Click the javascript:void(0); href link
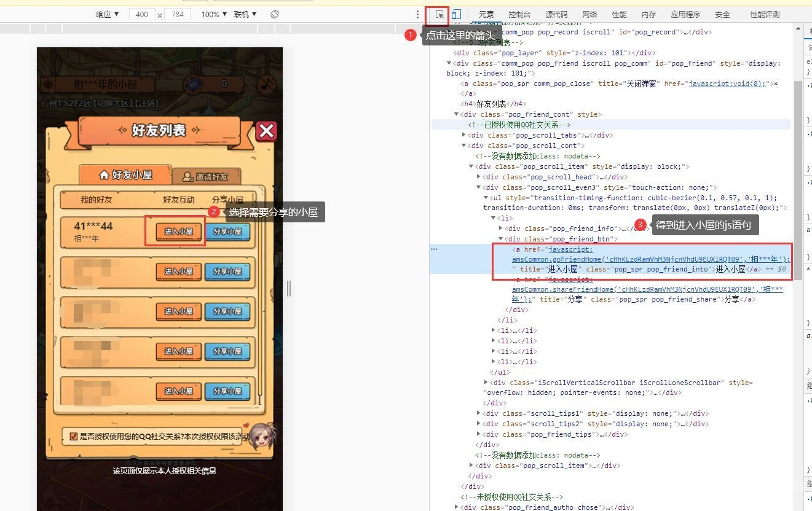This screenshot has height=511, width=812. pyautogui.click(x=728, y=84)
